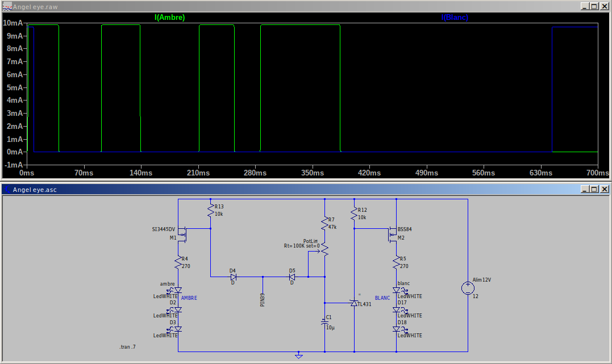Select the R4 resistor symbol
Viewport: 612px width, 364px height.
[178, 262]
